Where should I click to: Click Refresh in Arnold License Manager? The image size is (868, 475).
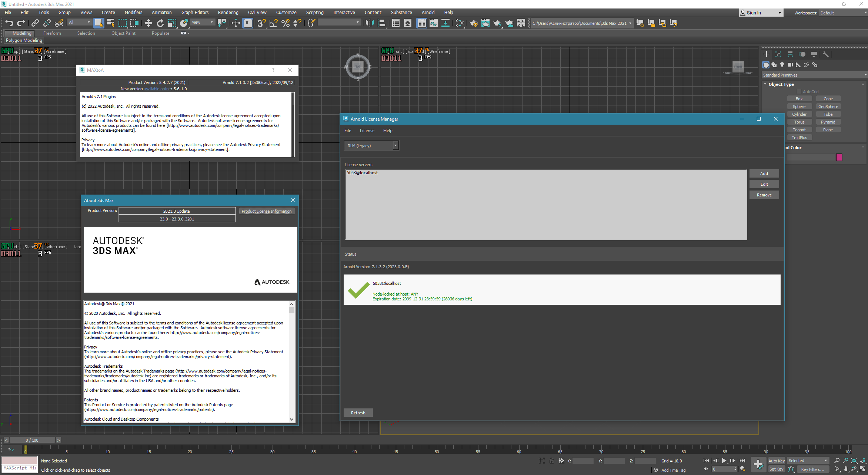pos(358,412)
